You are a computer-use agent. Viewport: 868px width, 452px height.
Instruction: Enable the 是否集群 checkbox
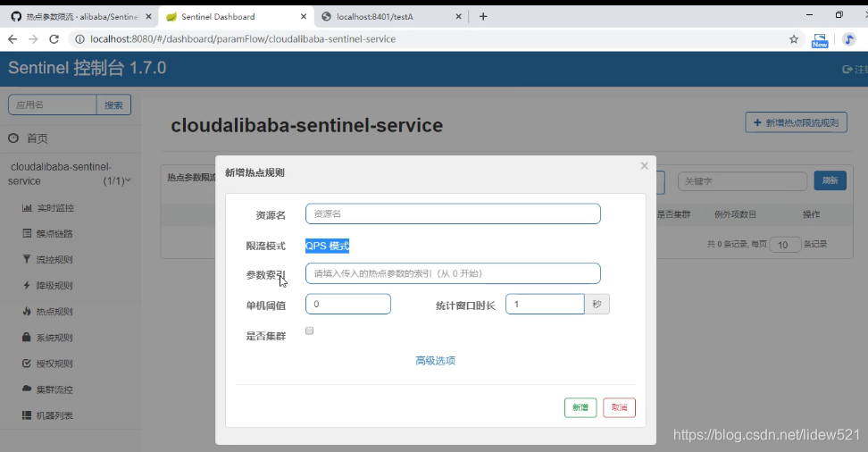click(x=310, y=331)
